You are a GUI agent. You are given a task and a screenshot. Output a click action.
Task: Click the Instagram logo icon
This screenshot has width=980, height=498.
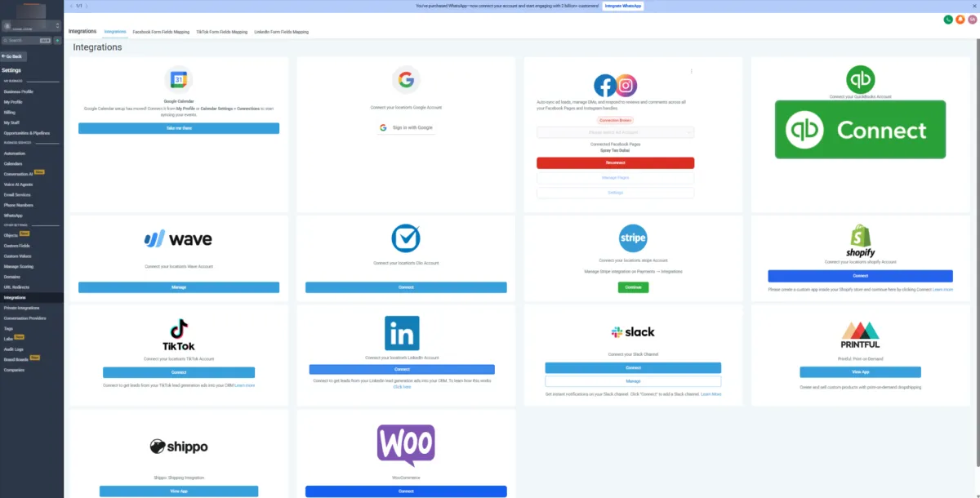pos(626,85)
